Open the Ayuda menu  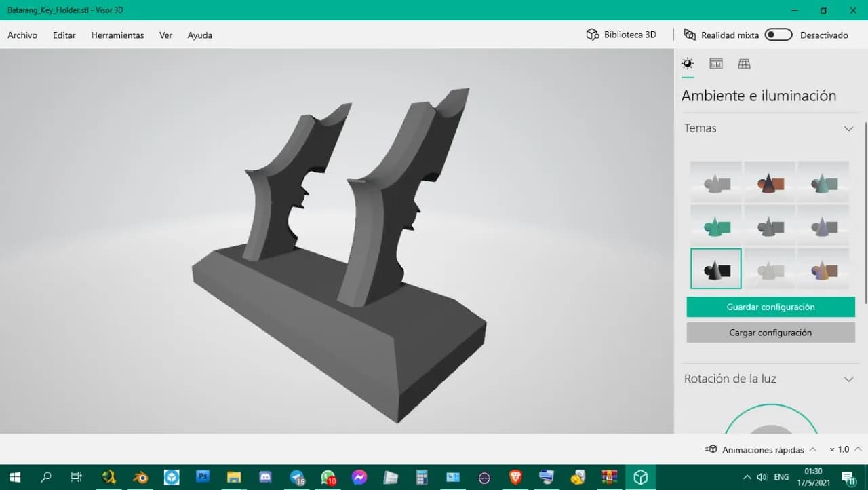[200, 35]
